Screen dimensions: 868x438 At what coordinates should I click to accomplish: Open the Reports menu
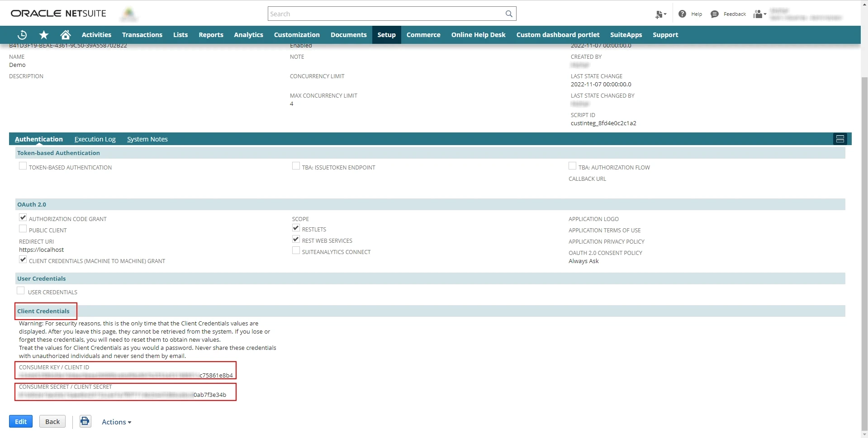(x=211, y=35)
